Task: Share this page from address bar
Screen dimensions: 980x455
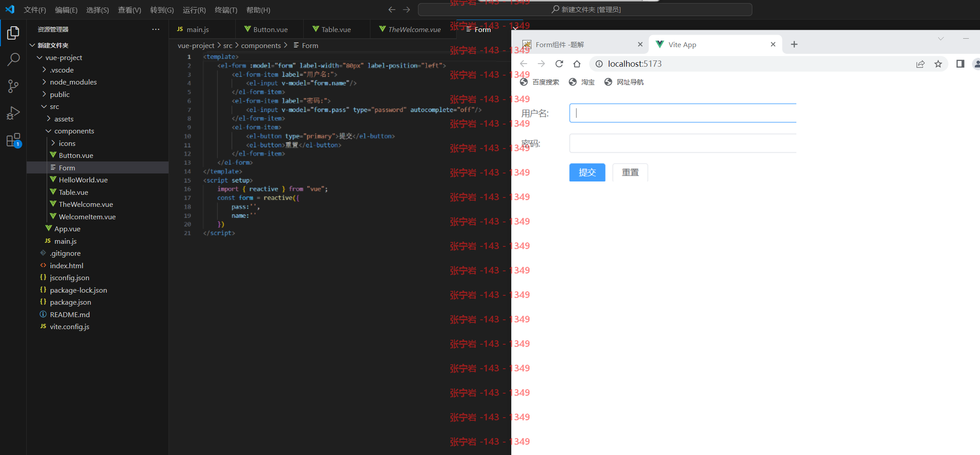Action: pyautogui.click(x=920, y=64)
